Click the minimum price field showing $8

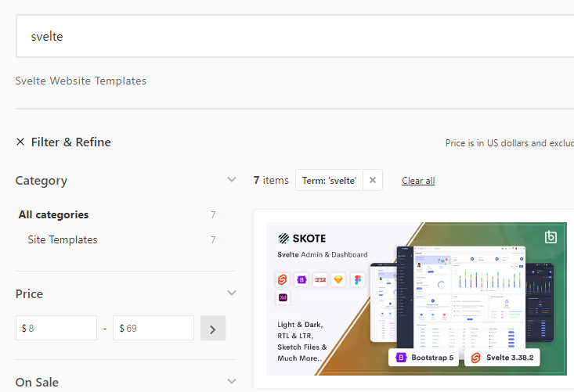coord(56,328)
